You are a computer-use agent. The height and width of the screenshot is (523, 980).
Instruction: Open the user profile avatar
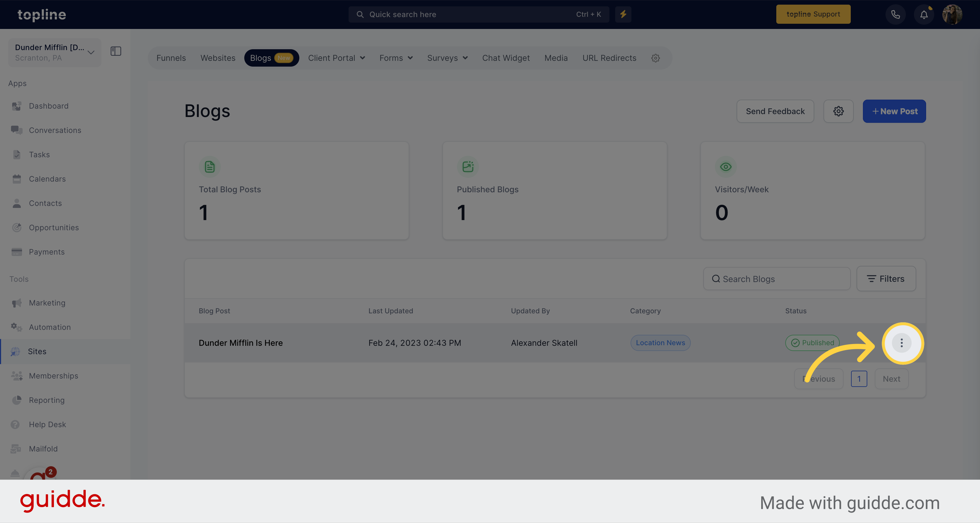(952, 14)
